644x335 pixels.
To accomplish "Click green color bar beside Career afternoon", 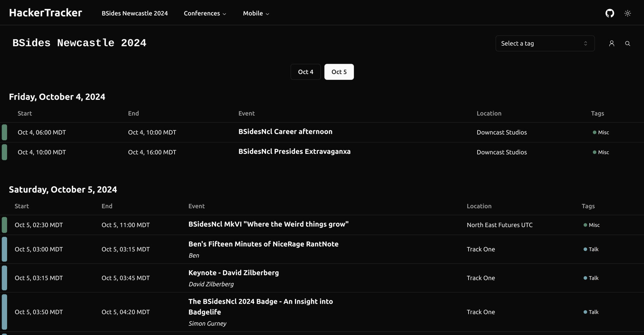I will pos(5,132).
